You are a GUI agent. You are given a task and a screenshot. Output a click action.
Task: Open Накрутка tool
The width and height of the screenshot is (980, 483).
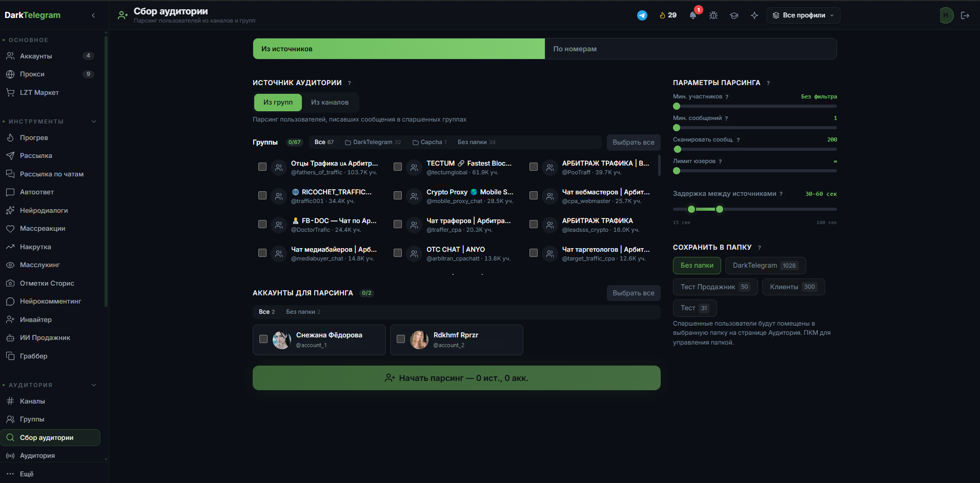[x=50, y=247]
